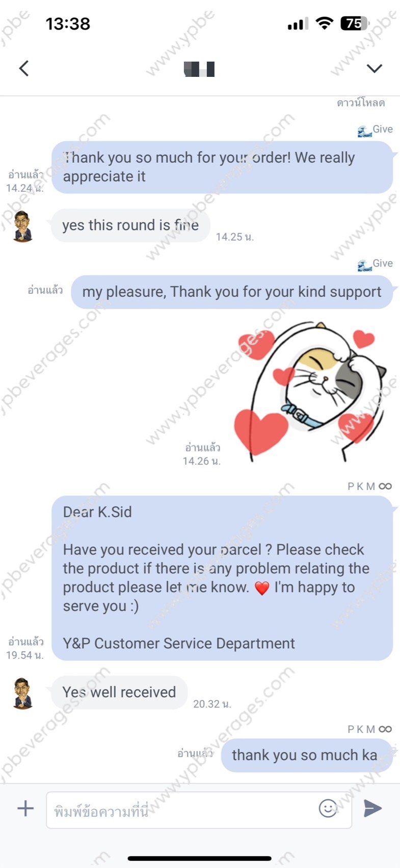Tap the download link text at the top
The image size is (400, 868).
[x=361, y=103]
